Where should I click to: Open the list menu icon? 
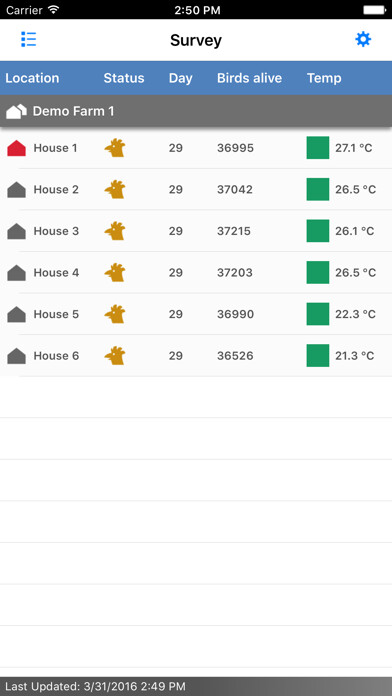click(29, 40)
